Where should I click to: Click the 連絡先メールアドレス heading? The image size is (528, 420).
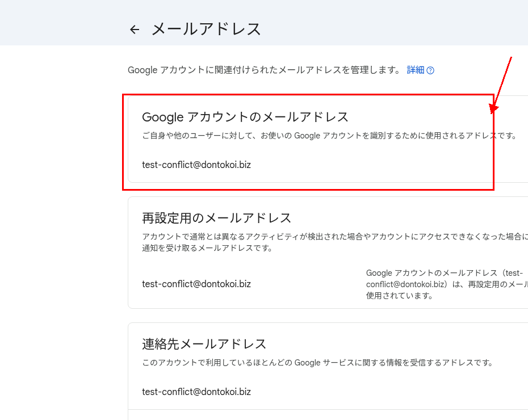[x=204, y=344]
